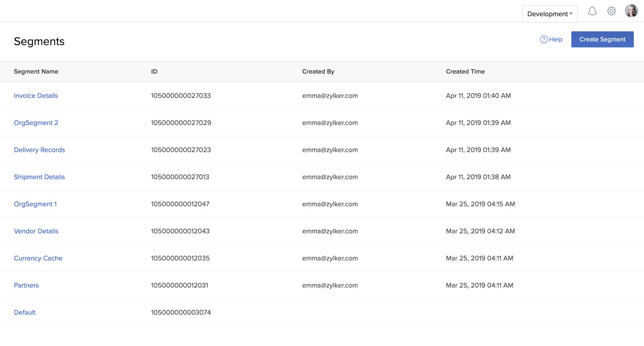Open settings via the gear icon
Screen dimensions: 644x346
pos(611,11)
